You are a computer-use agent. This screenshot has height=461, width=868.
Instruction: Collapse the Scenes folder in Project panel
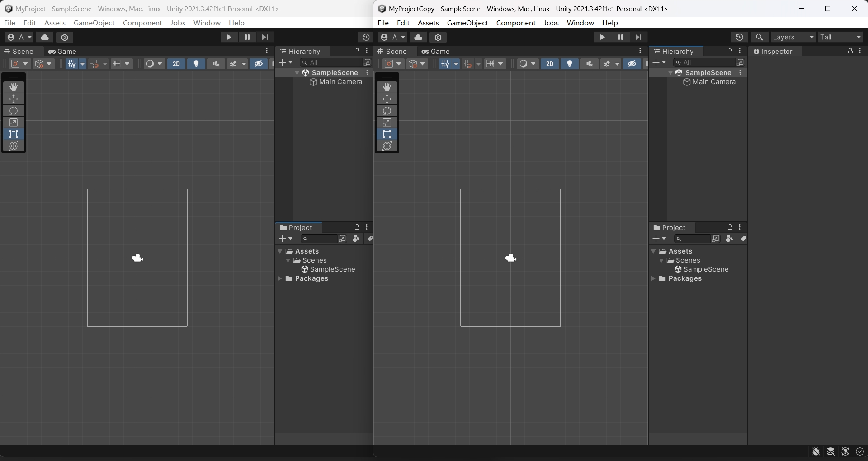tap(288, 261)
